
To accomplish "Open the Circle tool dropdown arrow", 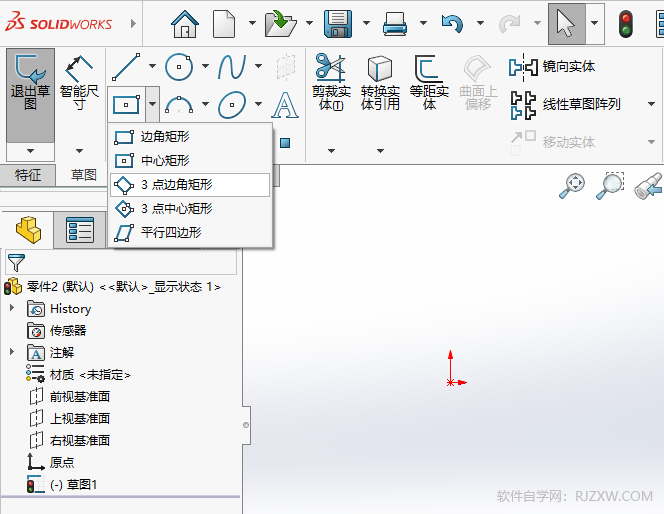I will [x=205, y=66].
